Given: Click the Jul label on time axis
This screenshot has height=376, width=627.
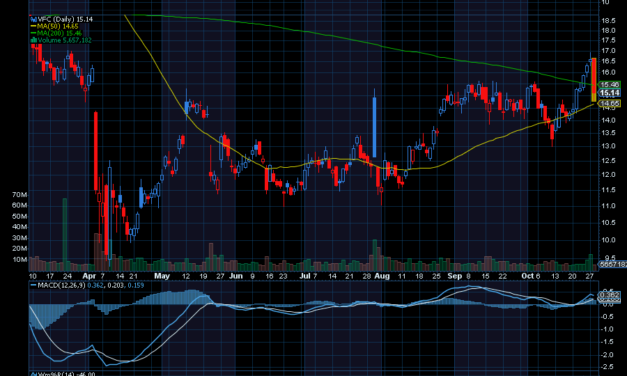Looking at the screenshot, I should pos(305,276).
